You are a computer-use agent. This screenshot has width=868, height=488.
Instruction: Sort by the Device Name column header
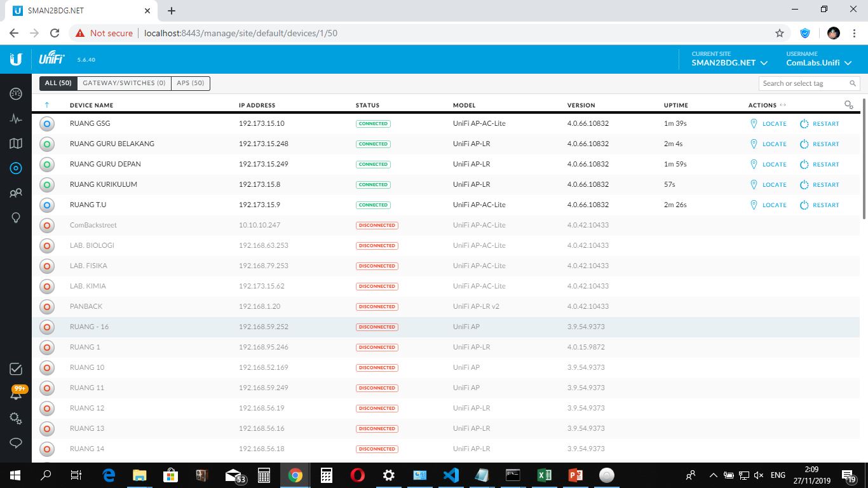[x=92, y=105]
